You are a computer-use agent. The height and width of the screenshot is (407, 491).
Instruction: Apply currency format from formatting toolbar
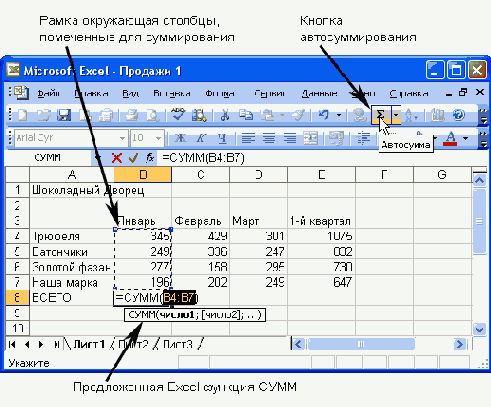336,138
